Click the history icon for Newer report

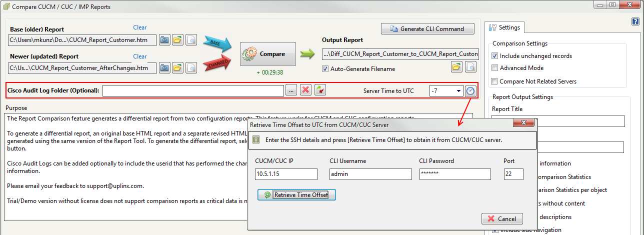click(x=165, y=67)
